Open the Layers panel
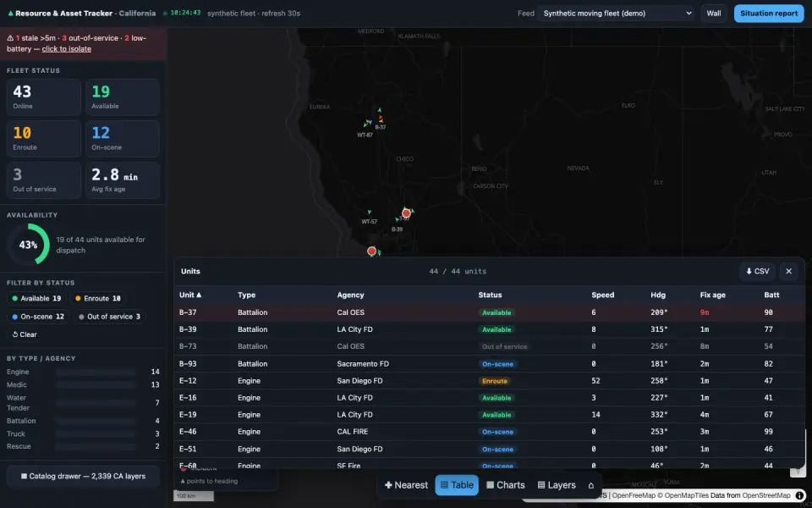The height and width of the screenshot is (508, 812). tap(557, 485)
